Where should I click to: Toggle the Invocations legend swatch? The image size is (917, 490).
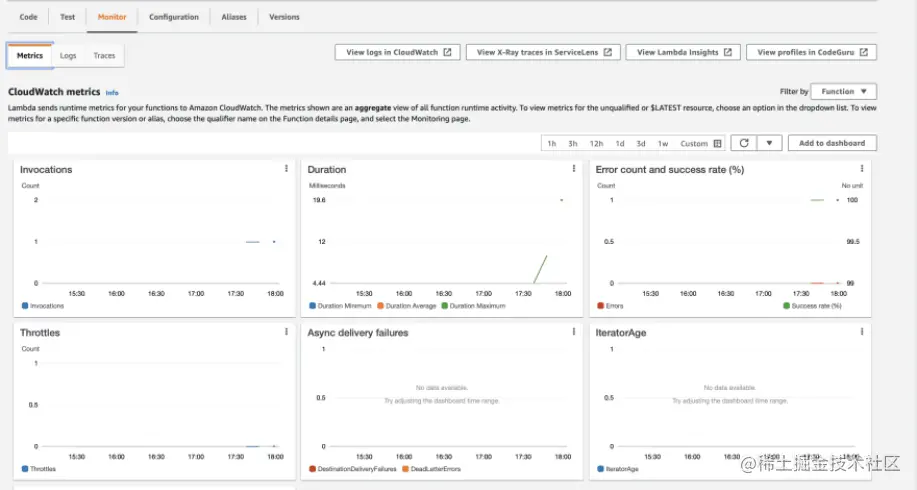(x=25, y=305)
